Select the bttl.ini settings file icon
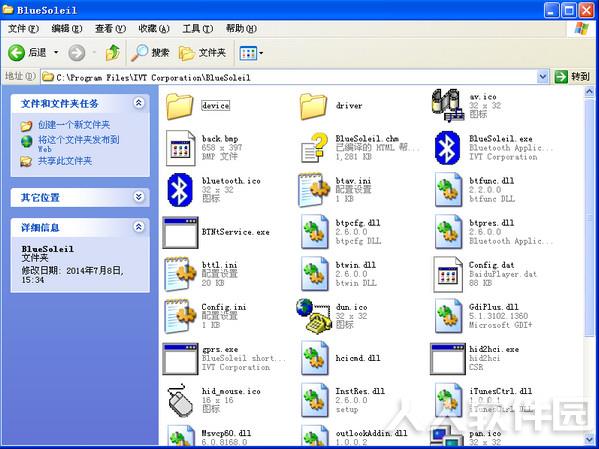This screenshot has width=599, height=449. click(180, 274)
